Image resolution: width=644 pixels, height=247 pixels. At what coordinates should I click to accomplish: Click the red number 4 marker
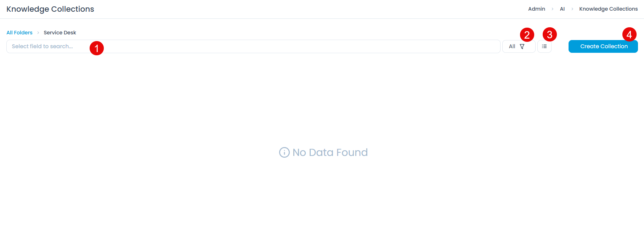pos(629,35)
